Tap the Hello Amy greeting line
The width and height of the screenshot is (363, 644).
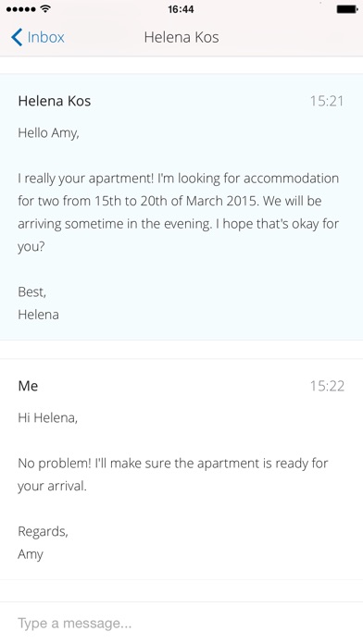click(48, 133)
